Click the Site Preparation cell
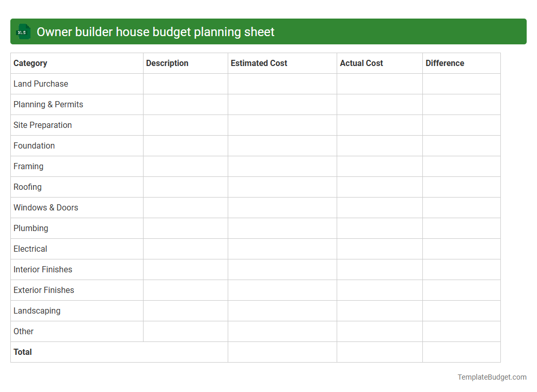This screenshot has width=537, height=392. pyautogui.click(x=42, y=125)
